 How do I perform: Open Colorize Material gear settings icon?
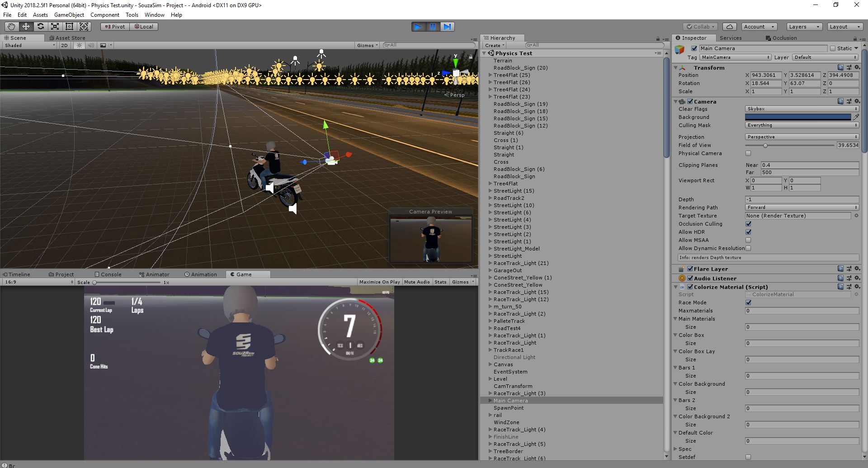857,287
